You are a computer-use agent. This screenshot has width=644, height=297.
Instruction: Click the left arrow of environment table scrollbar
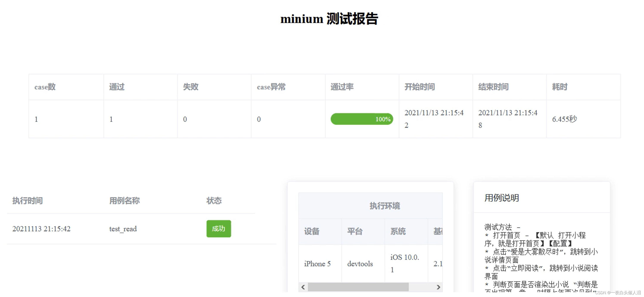pyautogui.click(x=303, y=287)
